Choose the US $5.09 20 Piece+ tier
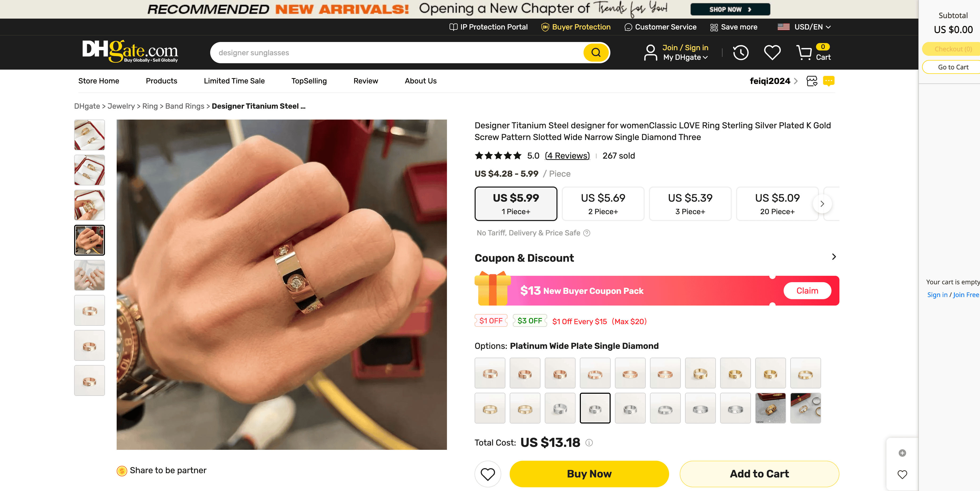The width and height of the screenshot is (980, 491). [x=777, y=204]
